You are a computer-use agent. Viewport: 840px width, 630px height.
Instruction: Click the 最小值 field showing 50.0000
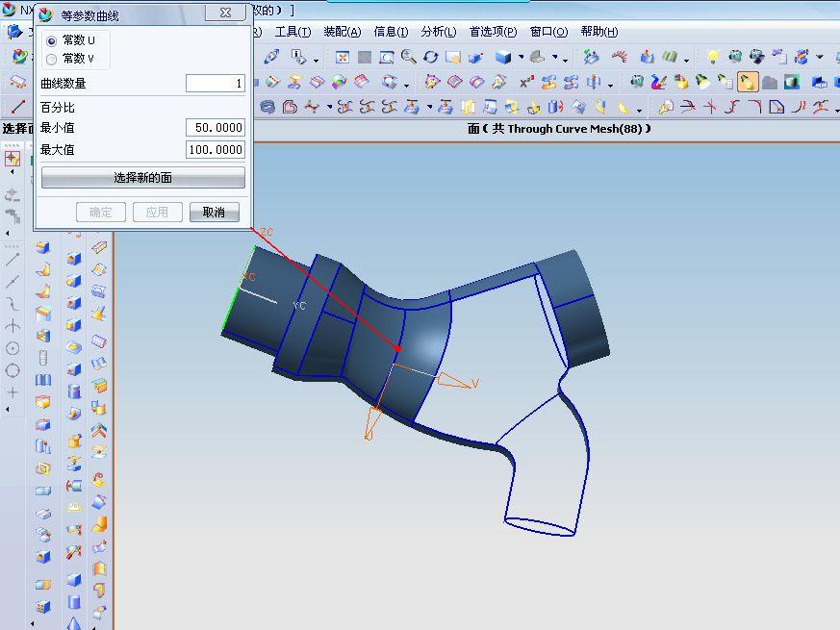pyautogui.click(x=216, y=128)
